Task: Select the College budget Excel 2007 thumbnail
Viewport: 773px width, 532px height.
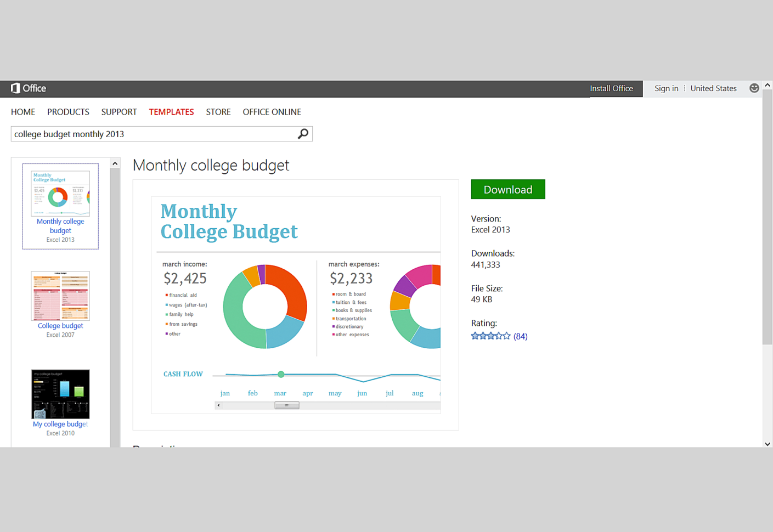Action: [x=60, y=296]
